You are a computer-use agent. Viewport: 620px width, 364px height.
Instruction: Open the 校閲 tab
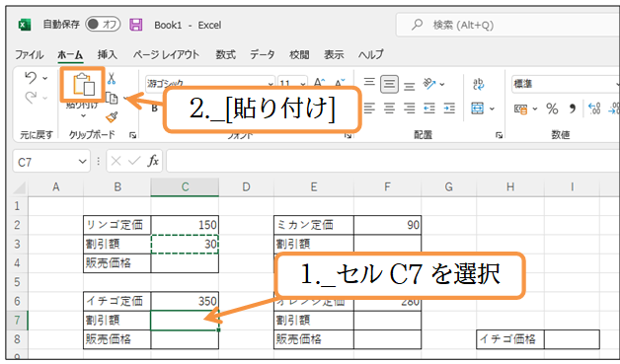[299, 54]
